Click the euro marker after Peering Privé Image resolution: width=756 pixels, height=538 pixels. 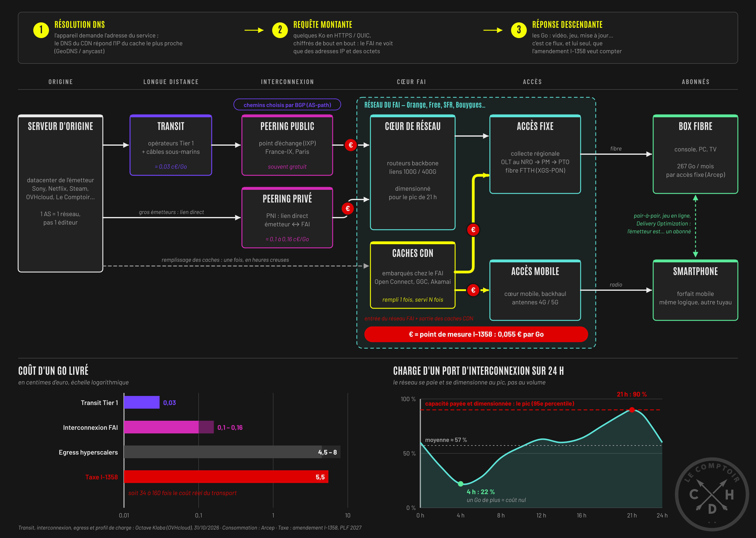tap(348, 208)
